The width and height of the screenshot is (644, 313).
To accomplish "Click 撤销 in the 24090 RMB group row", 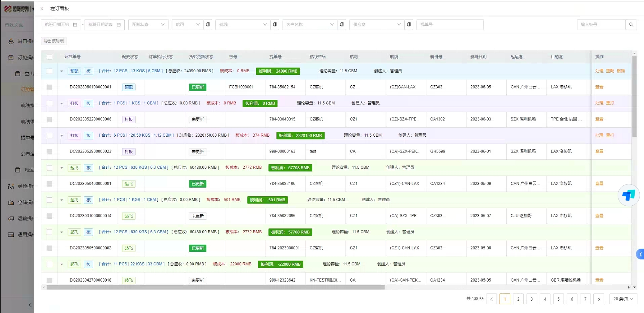I will point(621,71).
